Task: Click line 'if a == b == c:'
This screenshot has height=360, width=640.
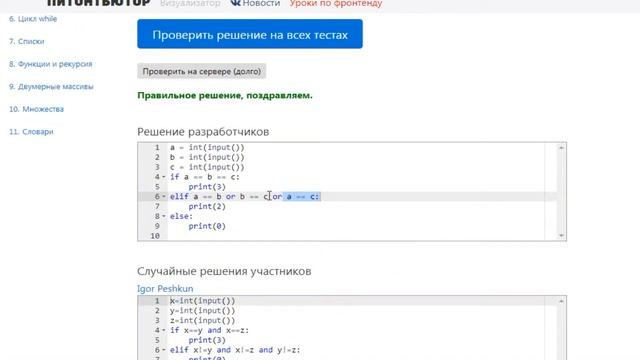Action: point(205,177)
